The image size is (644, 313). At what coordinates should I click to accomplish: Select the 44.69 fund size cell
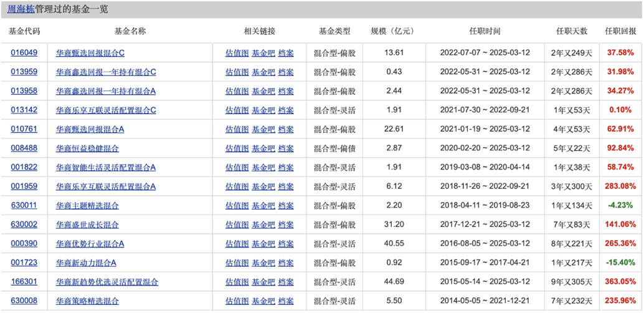pos(395,282)
